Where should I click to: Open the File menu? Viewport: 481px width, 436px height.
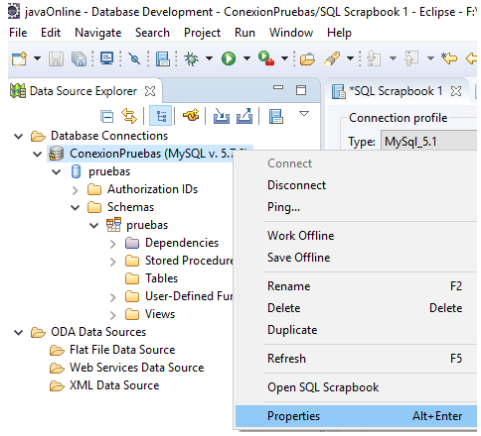click(18, 33)
